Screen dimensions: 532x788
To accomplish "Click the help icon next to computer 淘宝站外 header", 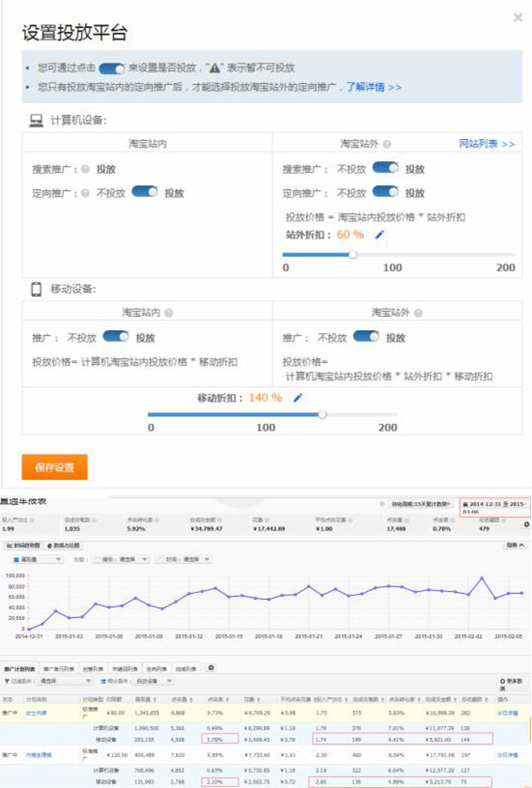I will 387,144.
